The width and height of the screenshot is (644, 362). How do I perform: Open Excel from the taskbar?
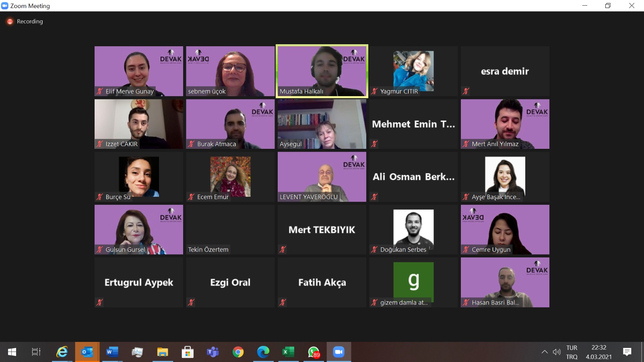click(288, 352)
